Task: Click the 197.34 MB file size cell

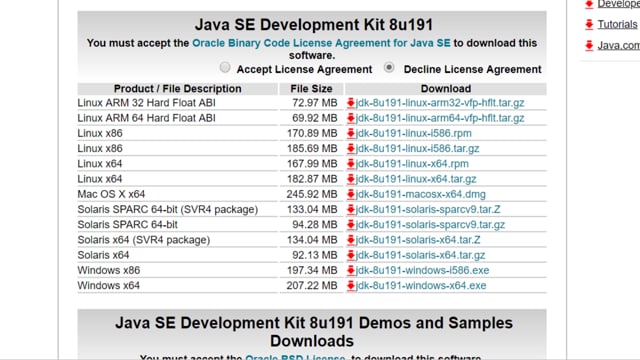Action: point(311,270)
